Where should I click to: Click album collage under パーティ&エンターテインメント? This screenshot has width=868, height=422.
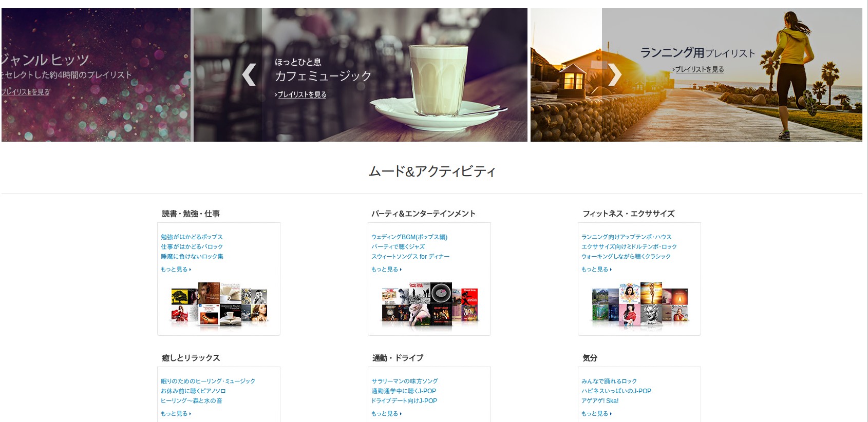coord(430,304)
